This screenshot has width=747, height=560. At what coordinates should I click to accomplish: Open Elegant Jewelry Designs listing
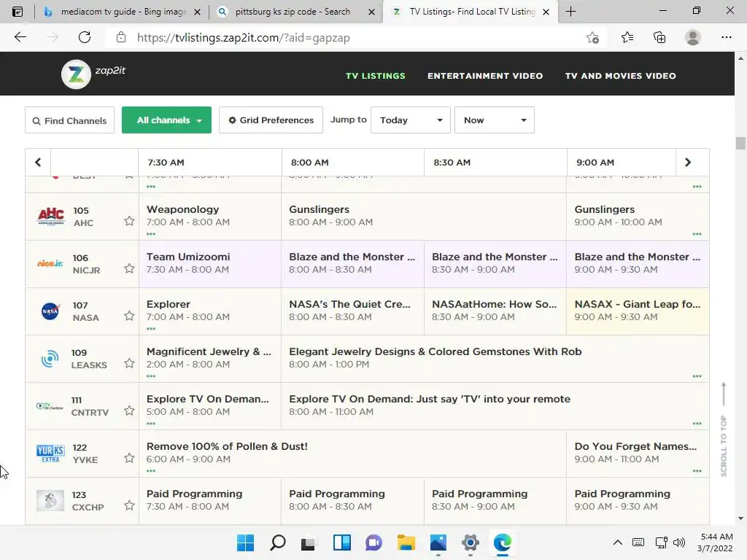495,358
